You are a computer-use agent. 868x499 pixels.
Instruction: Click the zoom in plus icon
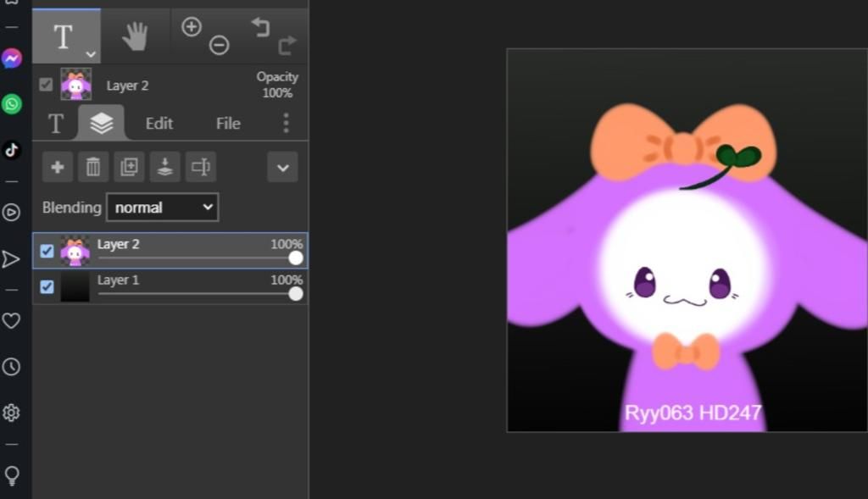click(192, 26)
